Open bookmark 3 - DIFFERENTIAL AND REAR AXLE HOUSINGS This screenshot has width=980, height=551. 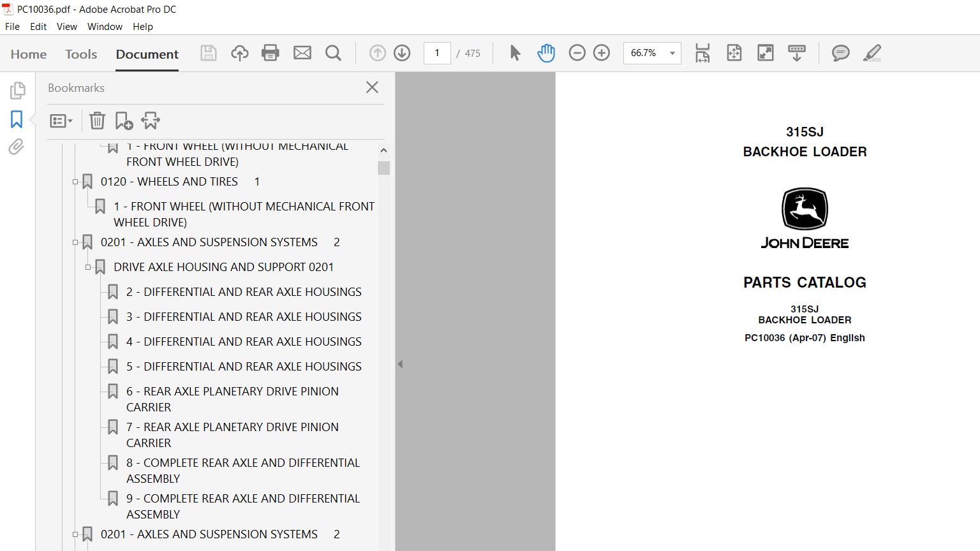tap(244, 317)
